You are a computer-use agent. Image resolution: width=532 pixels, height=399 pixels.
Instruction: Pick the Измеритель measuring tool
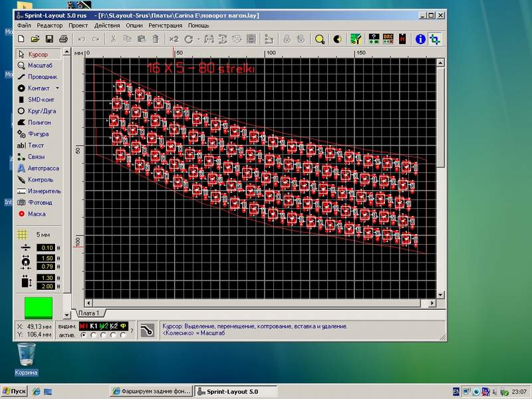click(x=41, y=191)
